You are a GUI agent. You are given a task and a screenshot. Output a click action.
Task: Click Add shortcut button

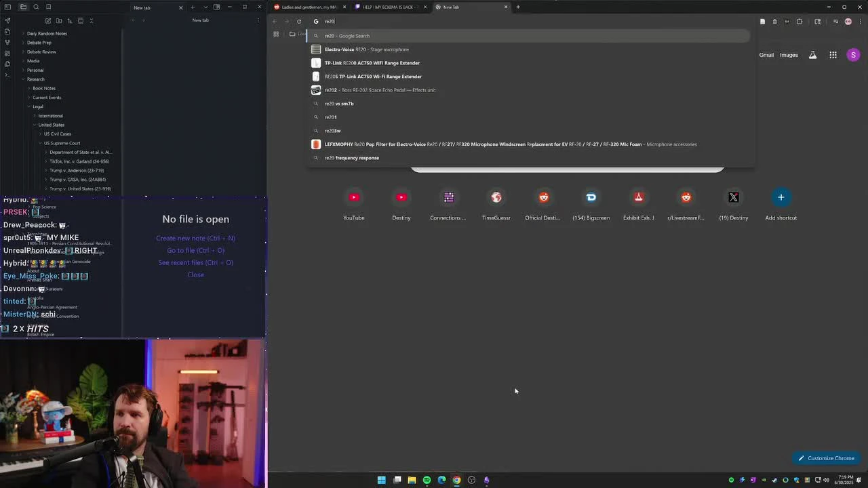781,205
